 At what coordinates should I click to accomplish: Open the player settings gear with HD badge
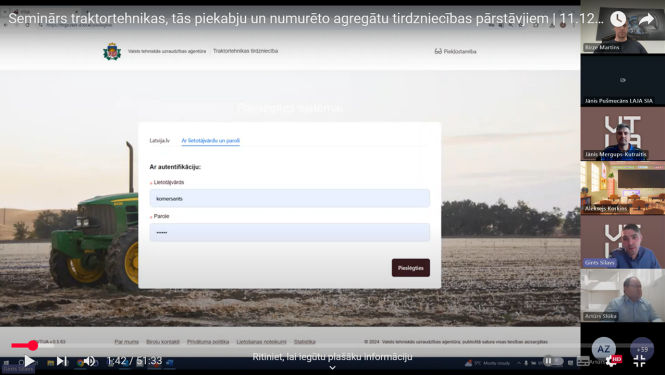(x=612, y=361)
